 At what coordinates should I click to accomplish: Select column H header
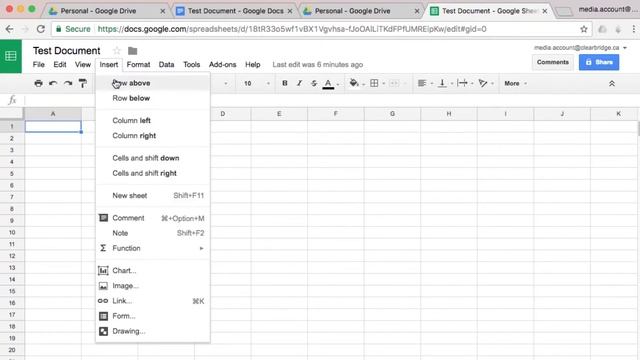449,114
